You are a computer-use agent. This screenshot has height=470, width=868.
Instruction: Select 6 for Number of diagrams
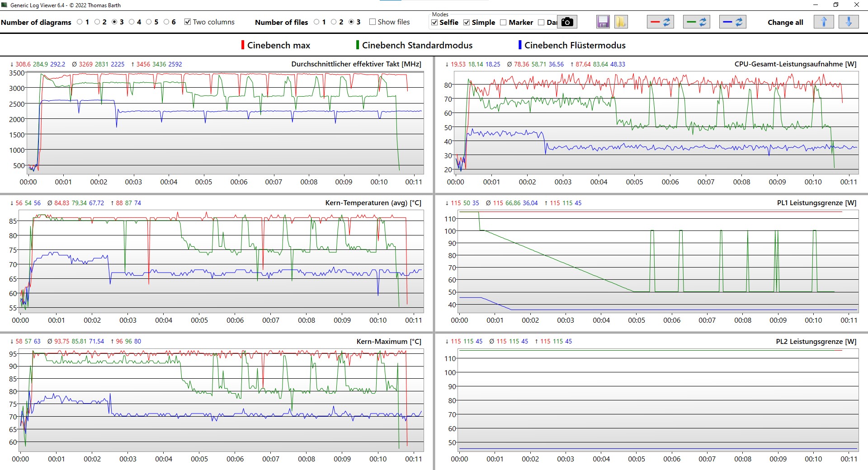(166, 22)
